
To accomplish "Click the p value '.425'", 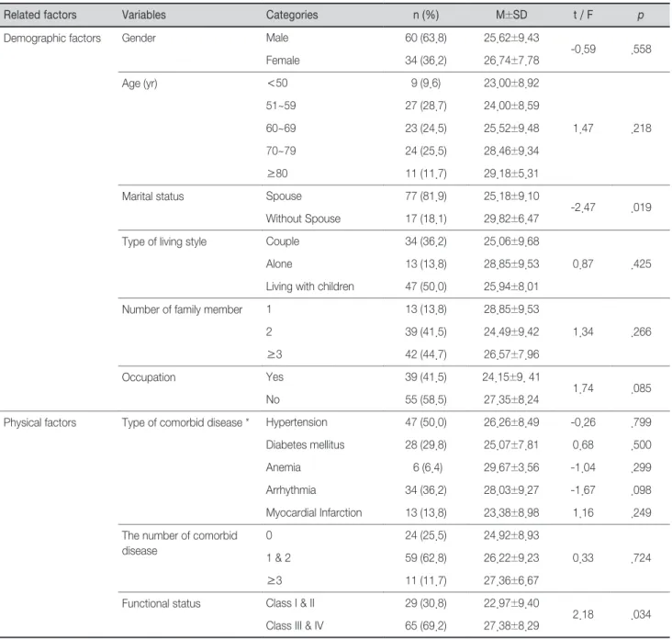I will (x=641, y=264).
